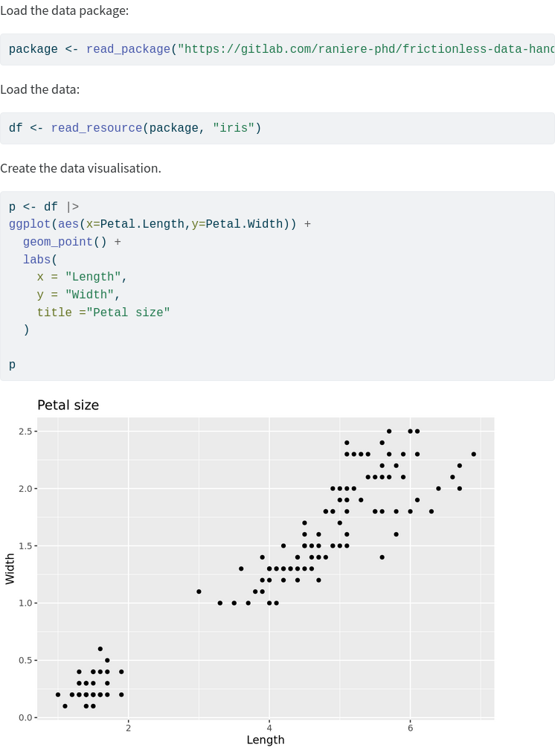Click the Width y-axis label
Screen dimensions: 555x756
click(10, 569)
